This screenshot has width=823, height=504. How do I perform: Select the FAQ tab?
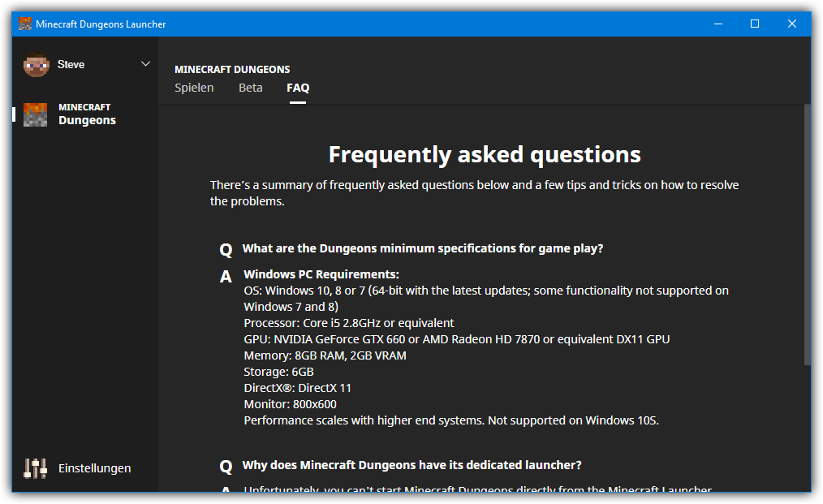[x=298, y=88]
